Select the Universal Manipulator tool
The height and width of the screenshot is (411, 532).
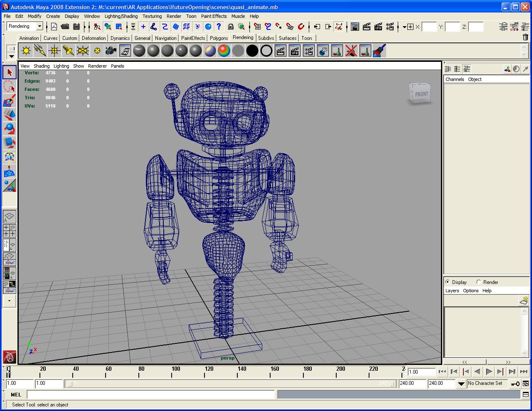10,157
